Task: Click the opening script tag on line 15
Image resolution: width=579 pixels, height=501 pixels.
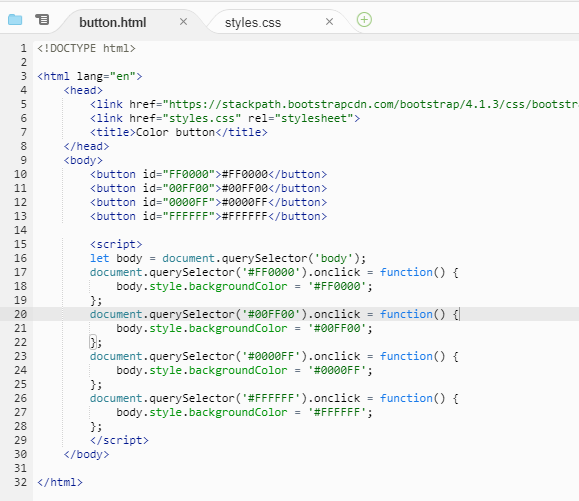Action: tap(116, 244)
